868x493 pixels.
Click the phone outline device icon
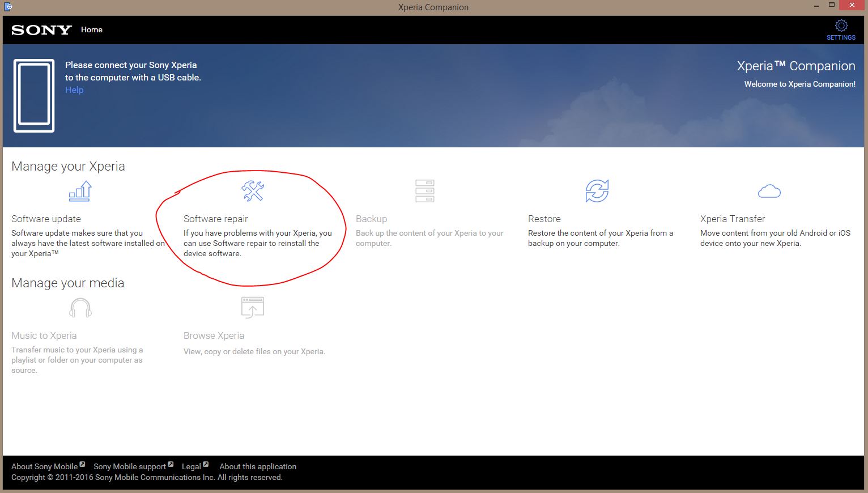(x=34, y=96)
